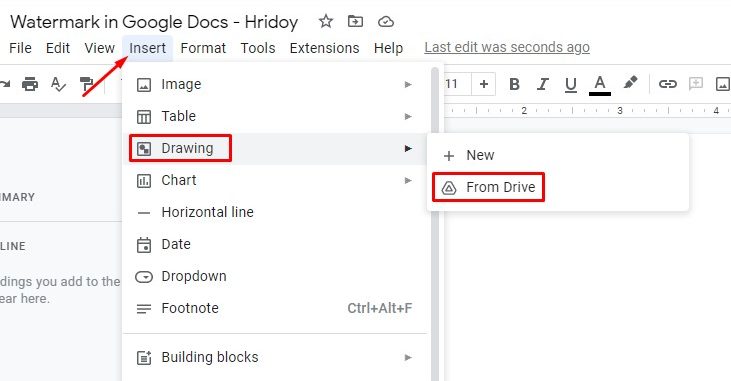731x381 pixels.
Task: Click the Drawing shapes icon
Action: click(144, 149)
